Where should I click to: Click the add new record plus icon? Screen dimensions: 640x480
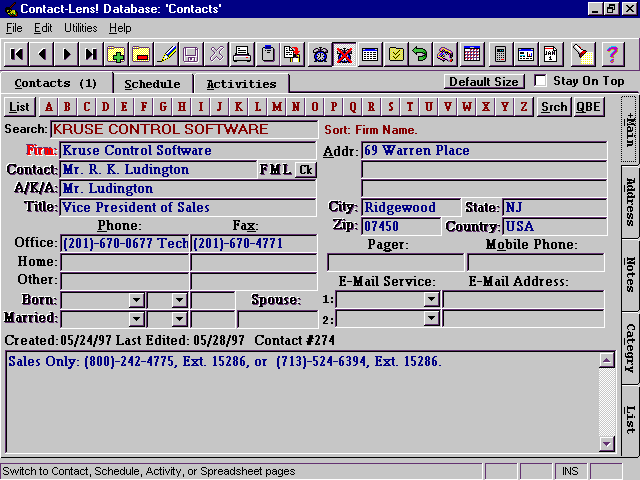(117, 54)
